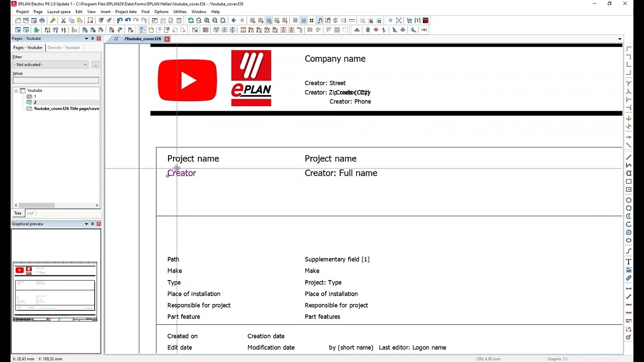
Task: Open the Project menu
Action: (x=23, y=12)
